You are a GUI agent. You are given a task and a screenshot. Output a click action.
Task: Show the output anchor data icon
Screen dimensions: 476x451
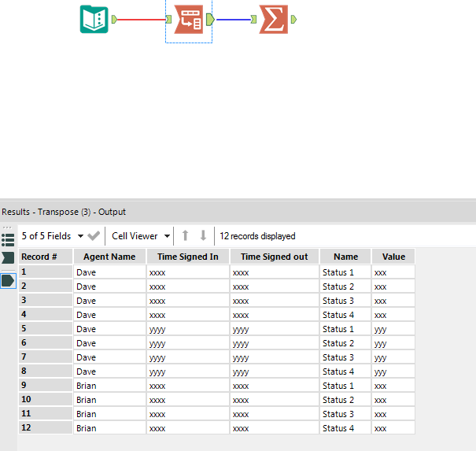point(8,281)
